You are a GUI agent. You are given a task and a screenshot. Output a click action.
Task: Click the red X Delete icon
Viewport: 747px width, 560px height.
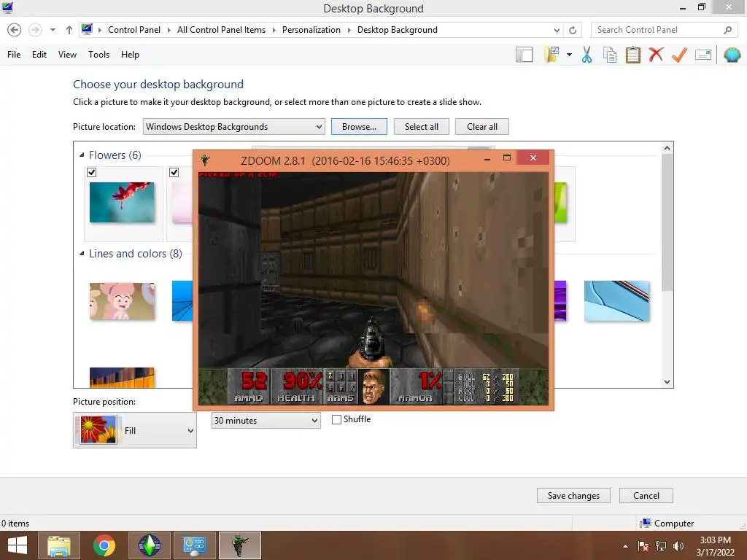(656, 54)
